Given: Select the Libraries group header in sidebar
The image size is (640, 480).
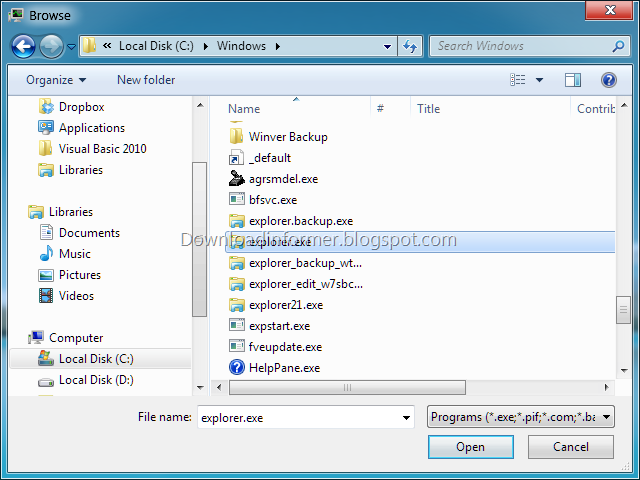Looking at the screenshot, I should pyautogui.click(x=60, y=212).
